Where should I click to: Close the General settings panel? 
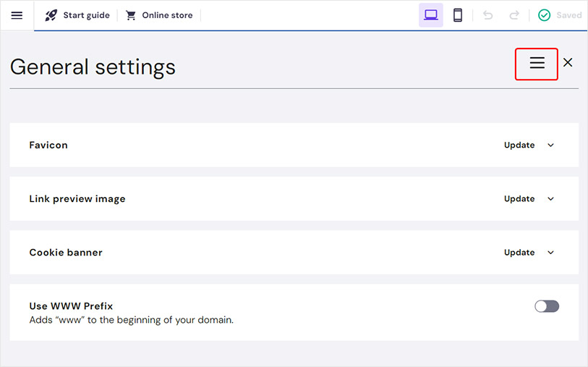coord(568,62)
